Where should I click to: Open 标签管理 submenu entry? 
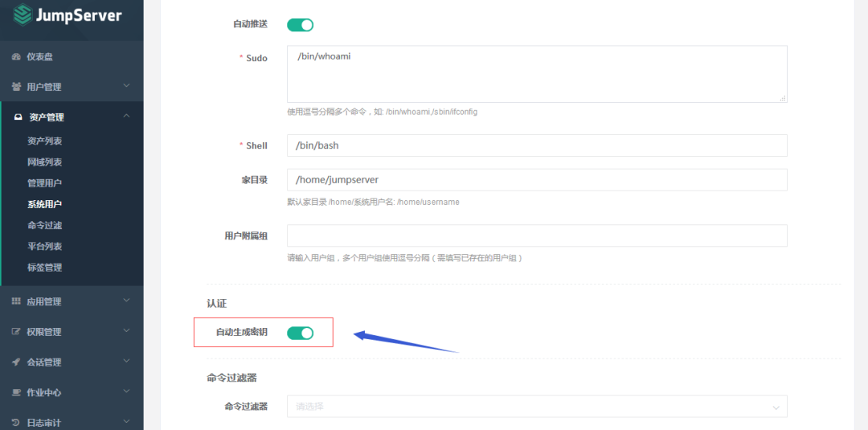[x=45, y=268]
